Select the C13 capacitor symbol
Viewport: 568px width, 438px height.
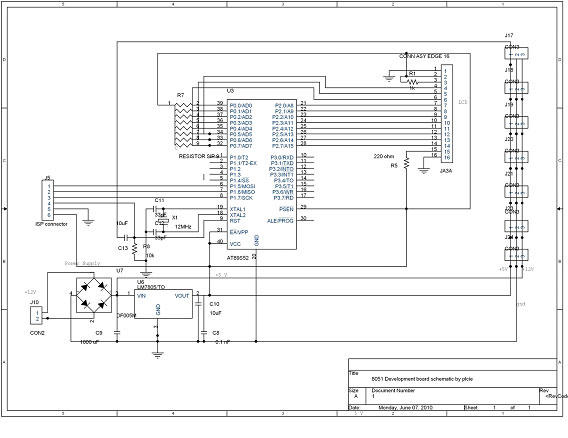[126, 238]
